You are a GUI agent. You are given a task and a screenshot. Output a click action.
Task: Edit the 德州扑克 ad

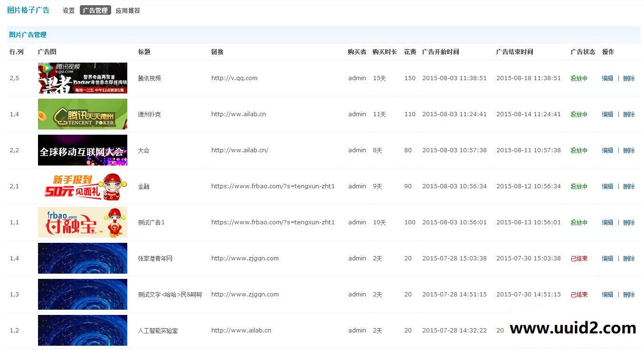pyautogui.click(x=607, y=114)
